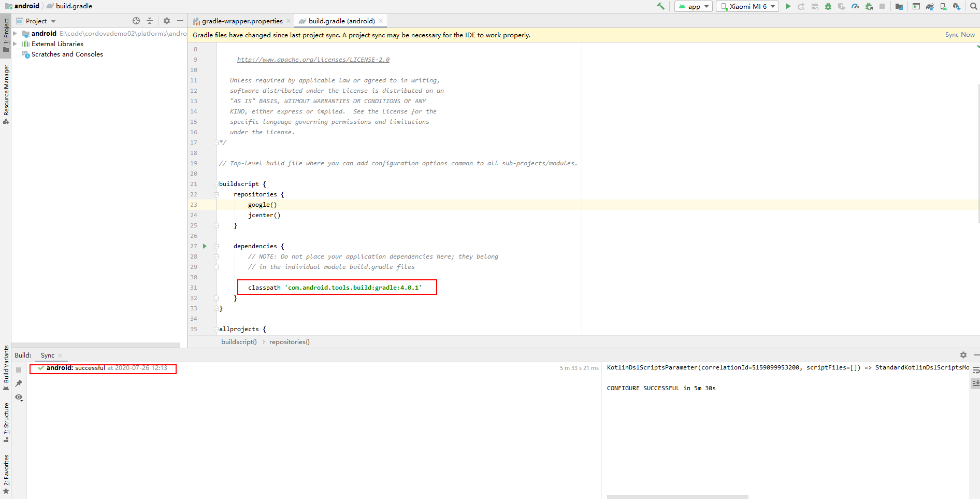This screenshot has height=499, width=980.
Task: Place cursor on the classpath gradle:4.0.1 line
Action: [335, 288]
